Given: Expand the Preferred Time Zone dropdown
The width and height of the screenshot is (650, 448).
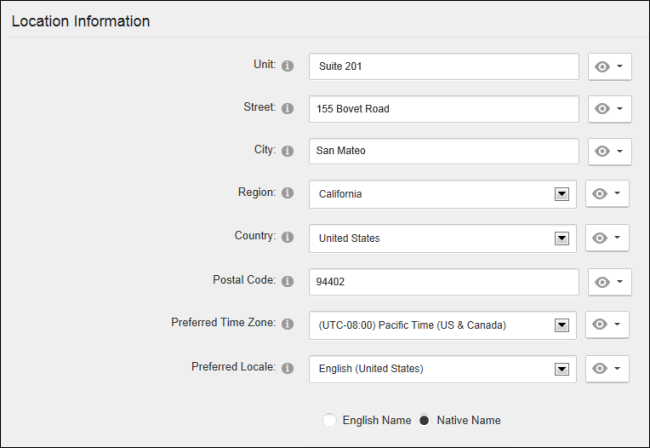Looking at the screenshot, I should pos(562,325).
